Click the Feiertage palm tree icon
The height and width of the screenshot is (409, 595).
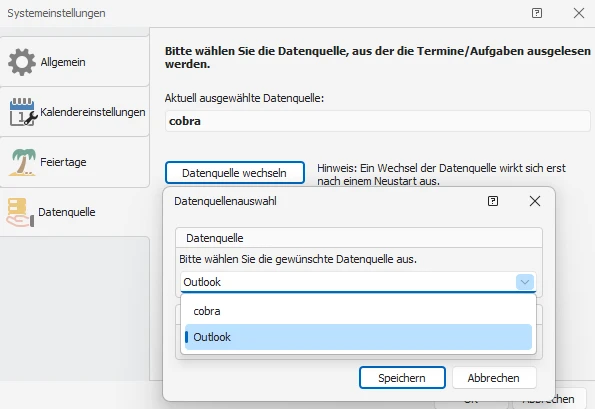pyautogui.click(x=23, y=162)
